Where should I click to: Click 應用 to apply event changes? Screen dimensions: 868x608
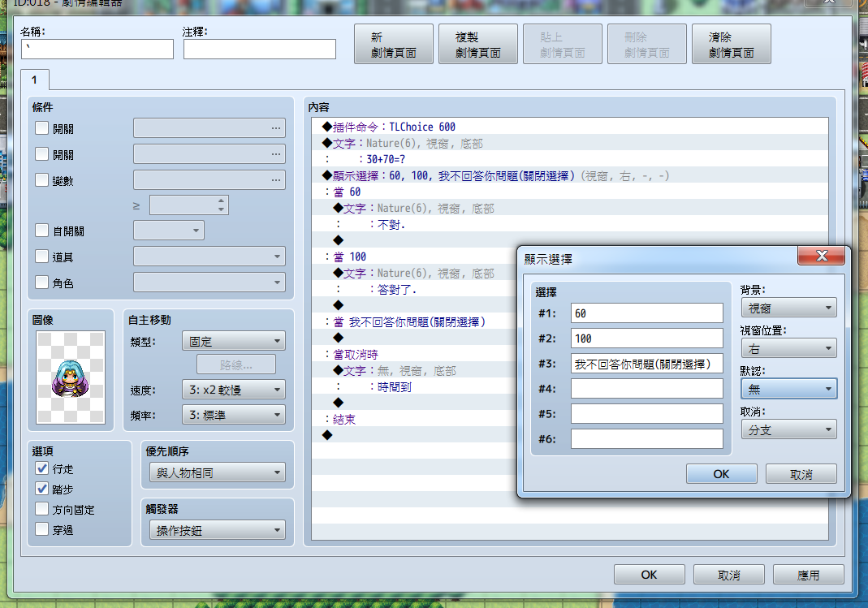(x=808, y=575)
